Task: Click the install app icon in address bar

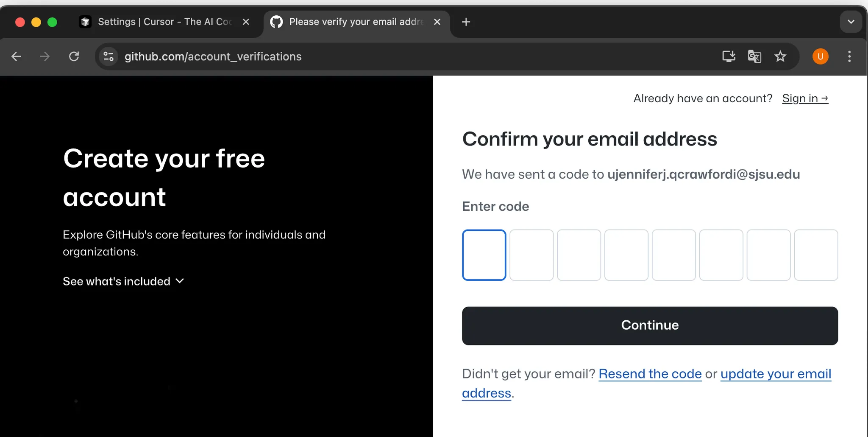Action: pyautogui.click(x=729, y=56)
